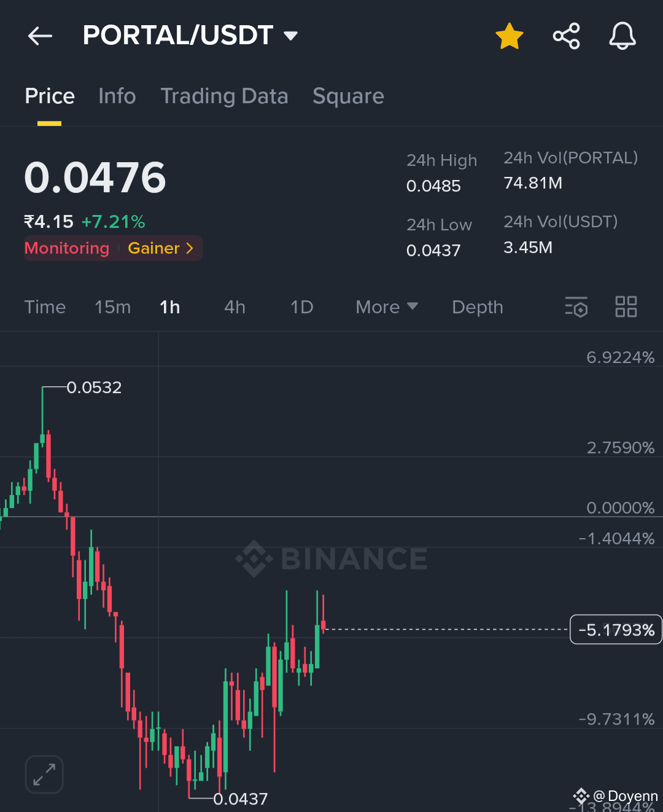The height and width of the screenshot is (812, 663).
Task: Select the Time chart interval
Action: coord(45,307)
